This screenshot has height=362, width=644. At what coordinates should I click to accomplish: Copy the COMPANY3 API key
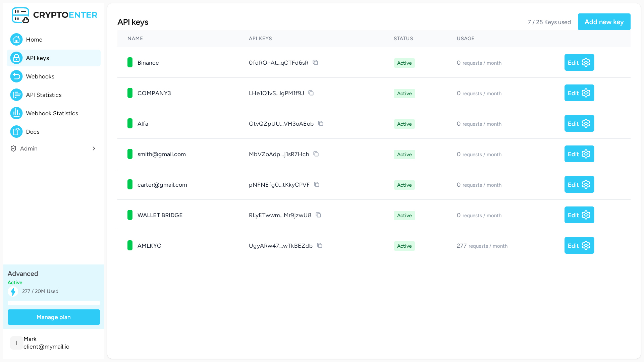pyautogui.click(x=311, y=93)
